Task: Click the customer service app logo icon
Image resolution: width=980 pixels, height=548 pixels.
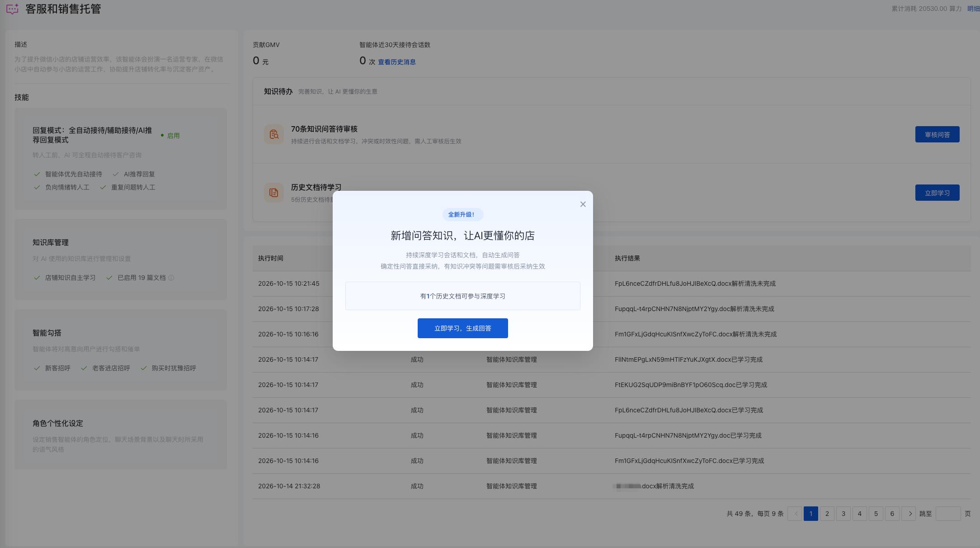Action: click(x=12, y=9)
